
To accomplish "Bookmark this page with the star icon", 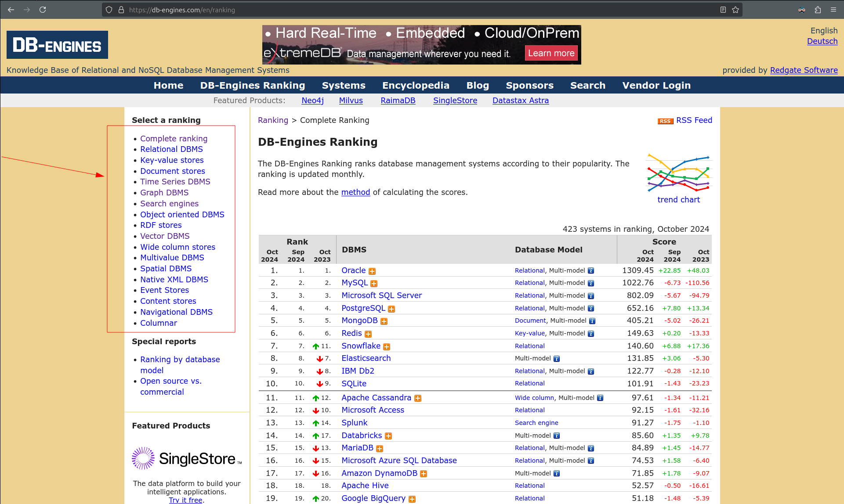I will [735, 10].
